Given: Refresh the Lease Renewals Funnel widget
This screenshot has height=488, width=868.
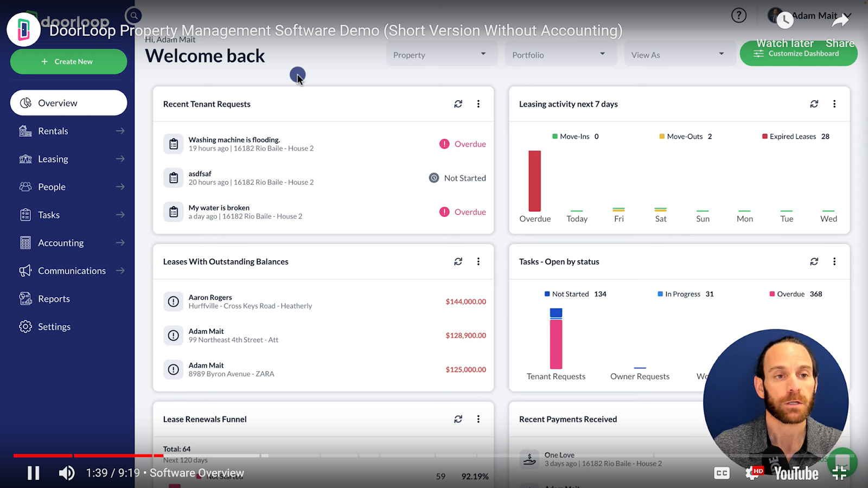Looking at the screenshot, I should (x=458, y=419).
